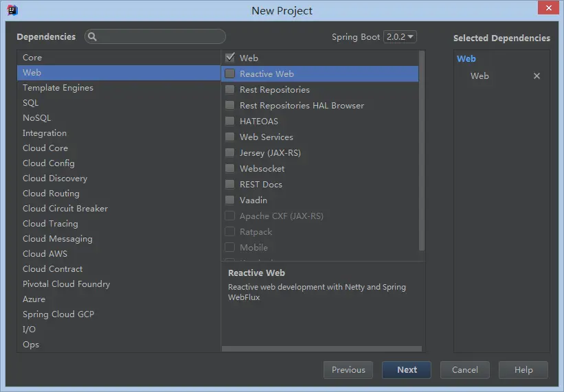Open the Help button
This screenshot has width=564, height=392.
523,370
